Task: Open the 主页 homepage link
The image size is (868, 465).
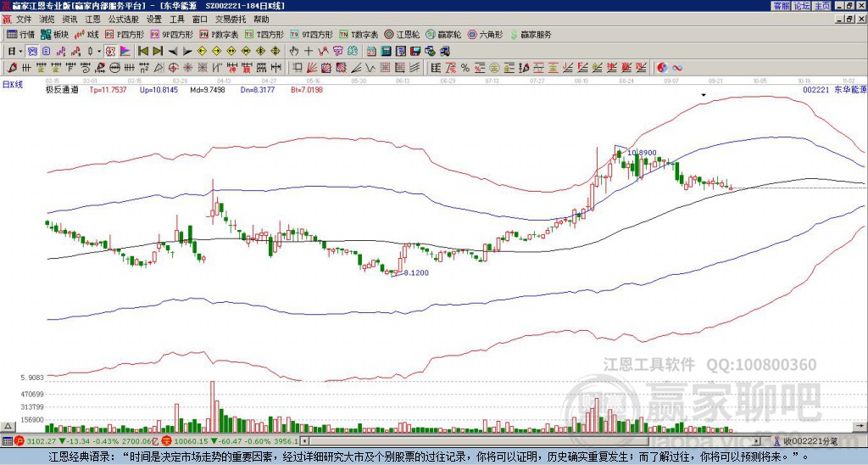Action: (822, 6)
